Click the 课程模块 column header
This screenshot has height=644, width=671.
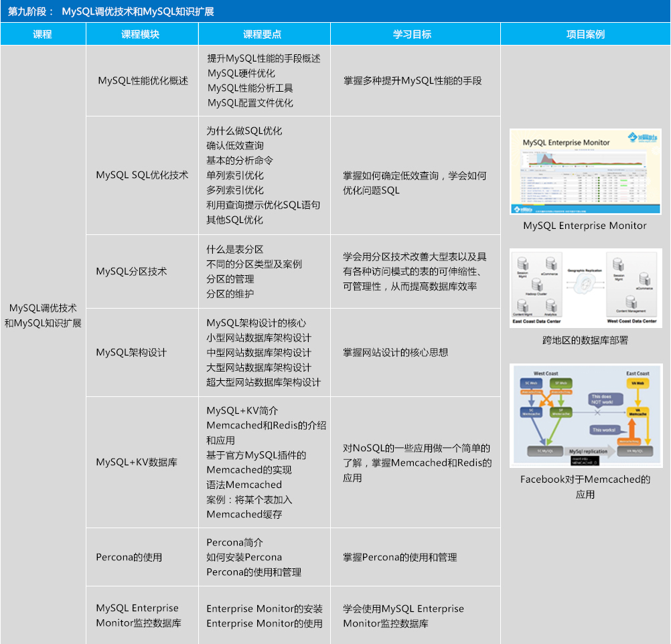pyautogui.click(x=142, y=34)
